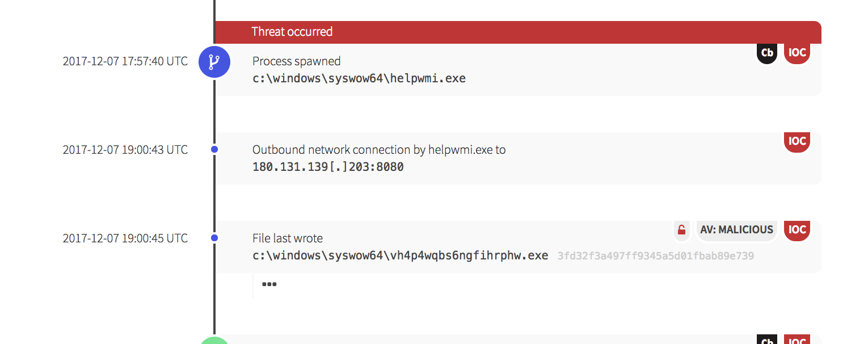The image size is (868, 344).
Task: Open the Outbound network connection event row
Action: click(378, 150)
